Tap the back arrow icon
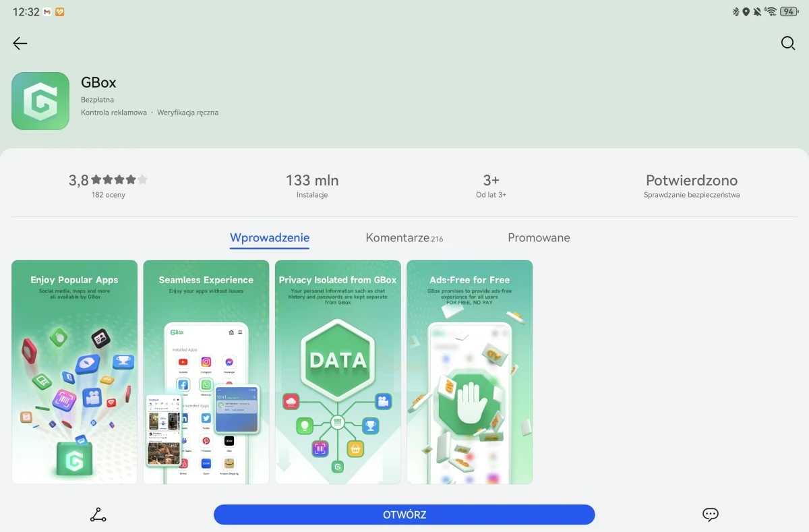Viewport: 809px width, 532px height. pos(20,44)
